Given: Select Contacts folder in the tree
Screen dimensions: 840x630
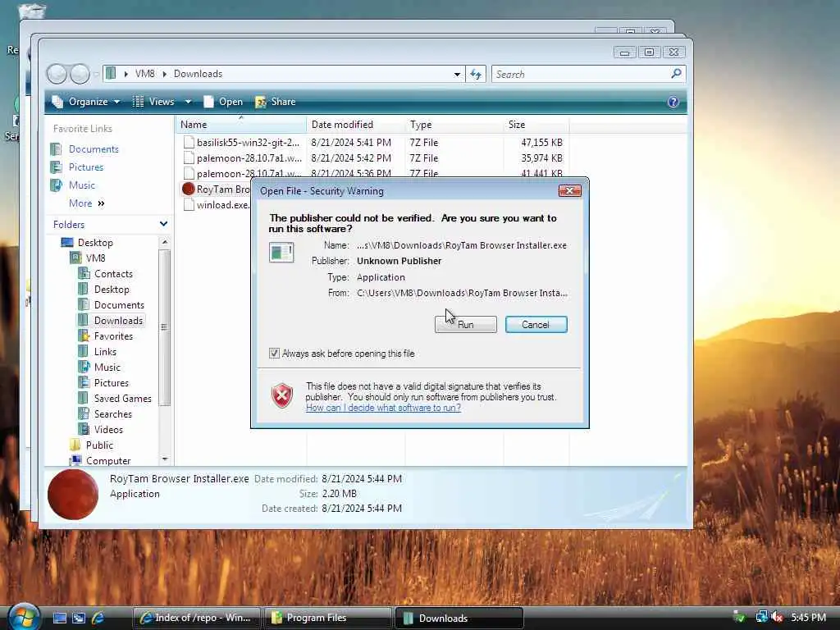Looking at the screenshot, I should coord(113,274).
